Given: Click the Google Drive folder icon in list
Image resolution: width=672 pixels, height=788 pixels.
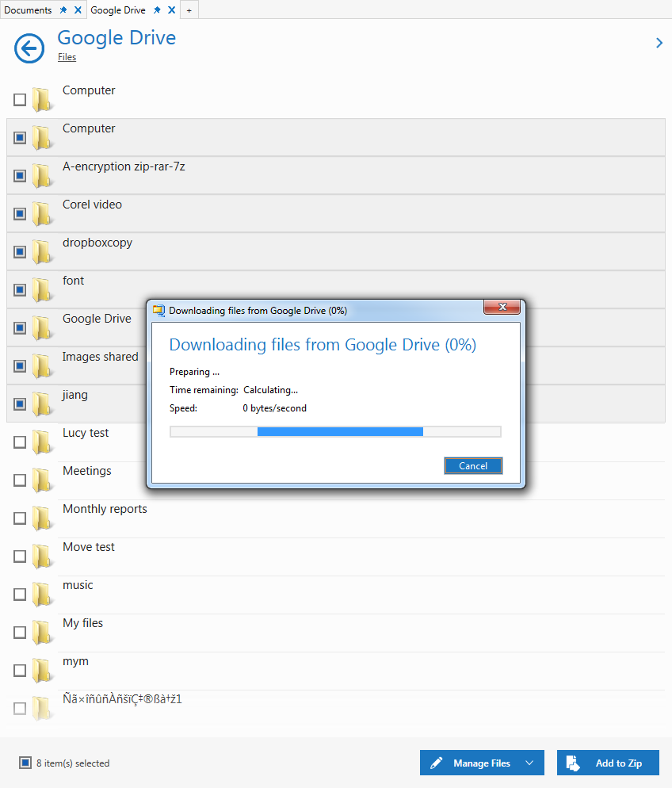Looking at the screenshot, I should pyautogui.click(x=43, y=327).
